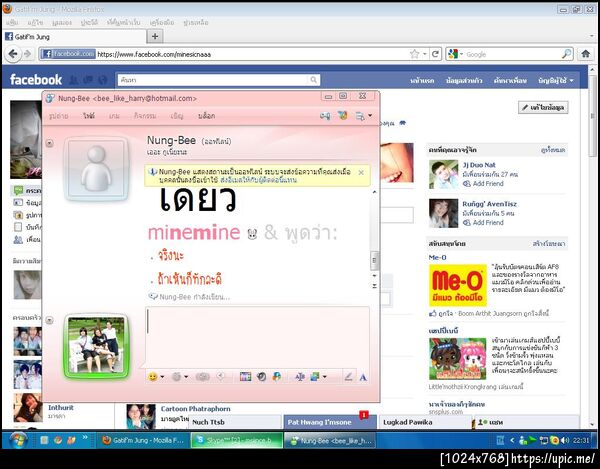
Task: Open the Windows Start button
Action: [16, 440]
